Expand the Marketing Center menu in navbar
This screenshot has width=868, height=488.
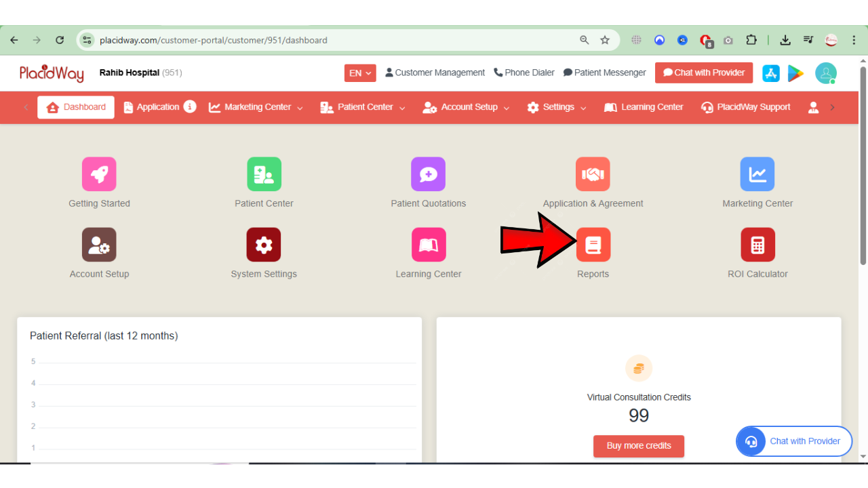click(256, 107)
